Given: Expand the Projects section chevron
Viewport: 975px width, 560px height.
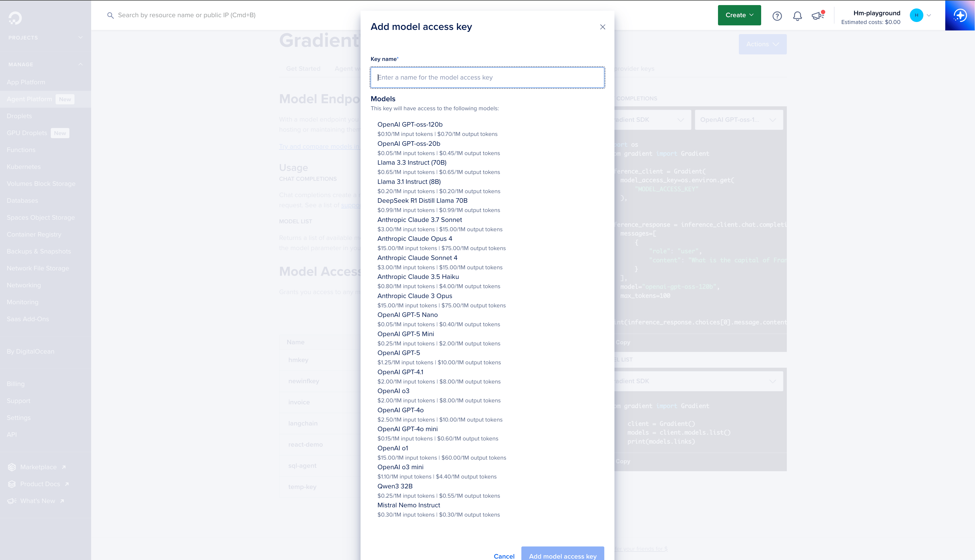Looking at the screenshot, I should click(x=80, y=38).
